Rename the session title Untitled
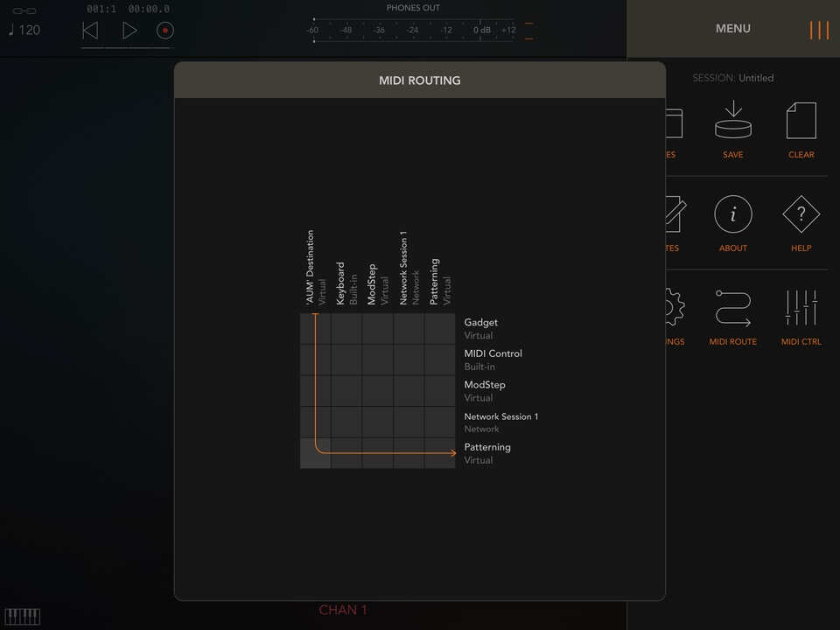This screenshot has width=840, height=630. coord(755,78)
